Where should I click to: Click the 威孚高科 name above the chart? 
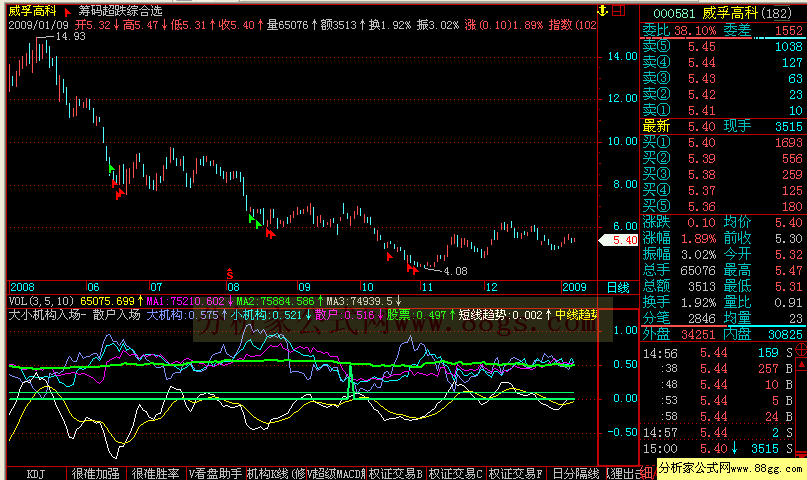(x=32, y=11)
